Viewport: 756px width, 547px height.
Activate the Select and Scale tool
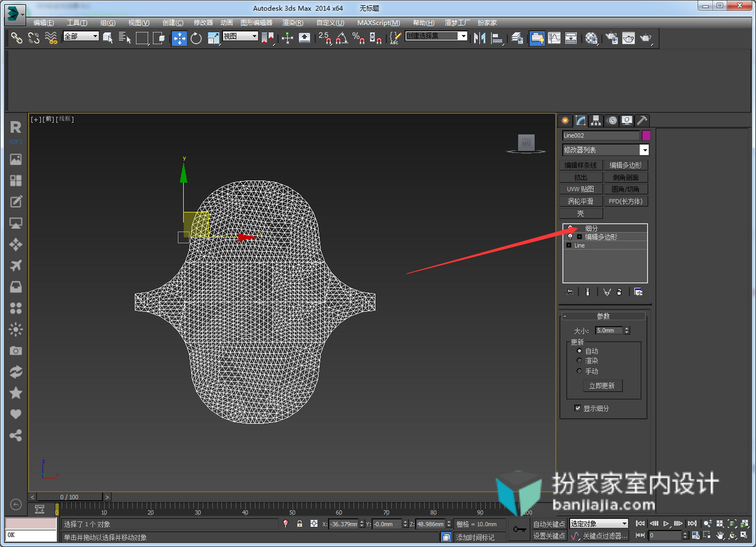click(213, 38)
